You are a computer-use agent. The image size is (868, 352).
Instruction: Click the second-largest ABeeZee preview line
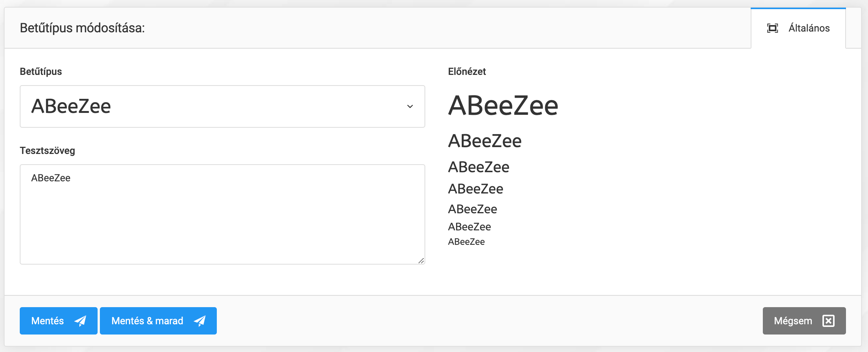[x=485, y=141]
